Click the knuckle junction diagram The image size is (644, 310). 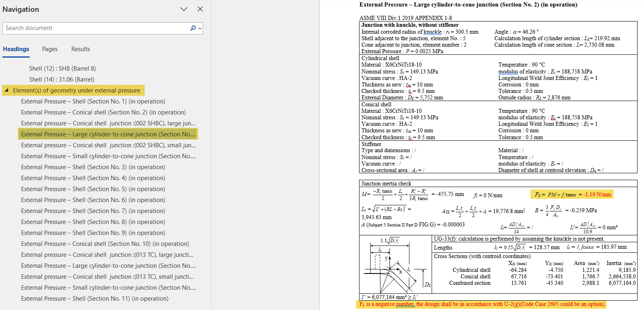(x=395, y=265)
